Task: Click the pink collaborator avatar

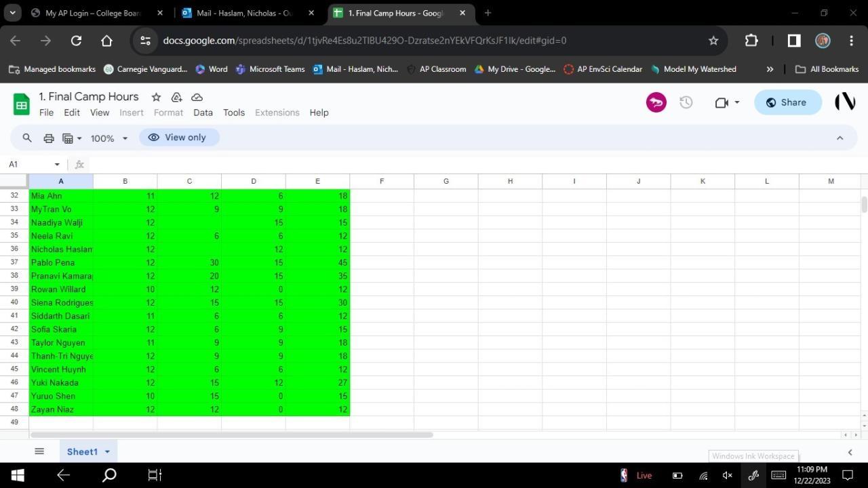Action: coord(656,102)
